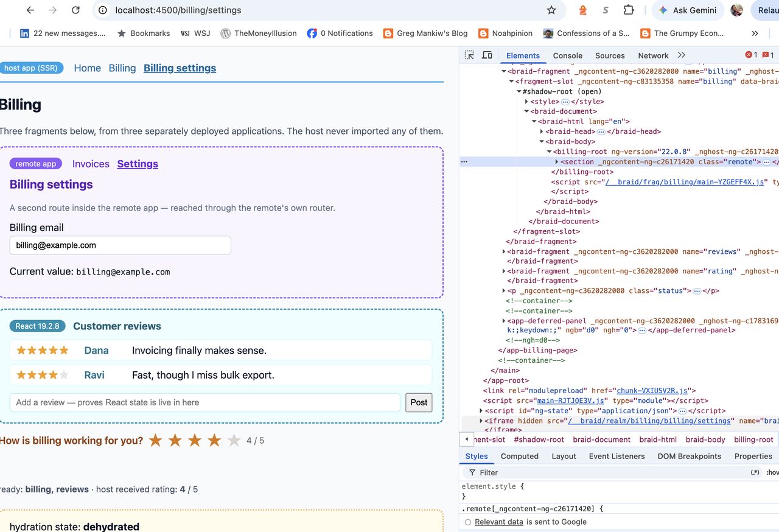Set billing rating to the first star
Image resolution: width=779 pixels, height=532 pixels.
(156, 440)
